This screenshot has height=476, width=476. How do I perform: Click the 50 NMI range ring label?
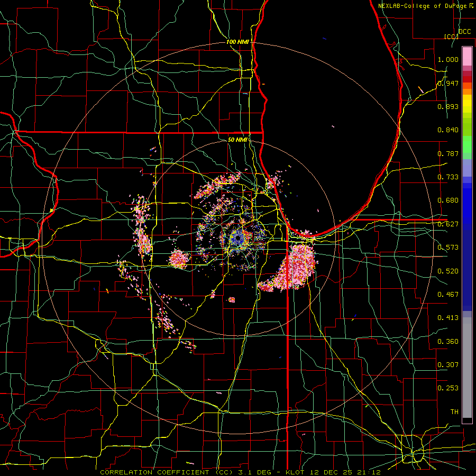click(x=237, y=140)
